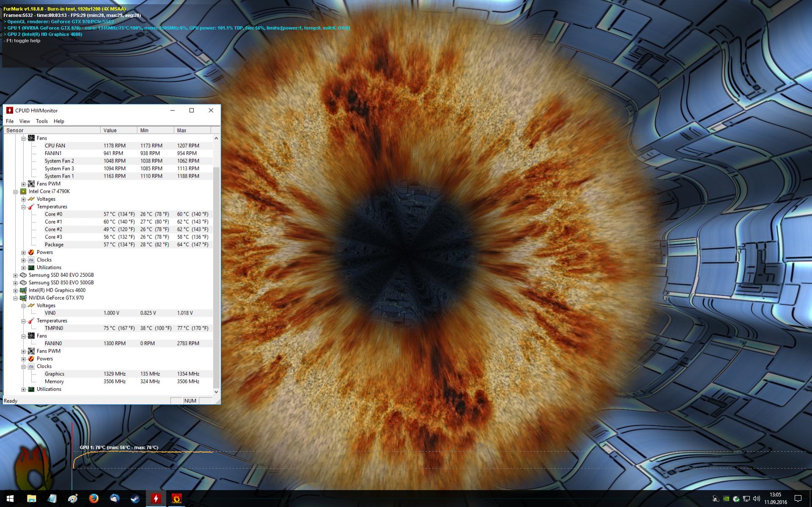
Task: Open Steam from the taskbar
Action: [x=135, y=499]
